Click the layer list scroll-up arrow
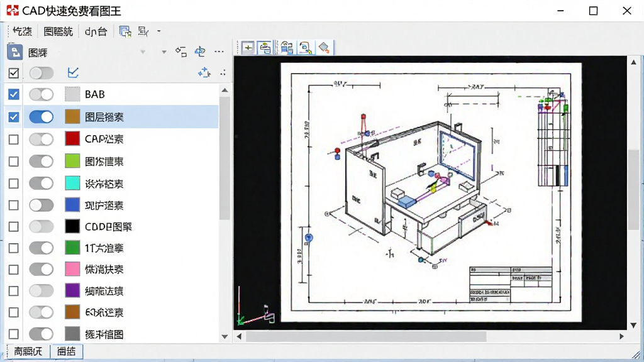This screenshot has width=644, height=362. point(225,90)
